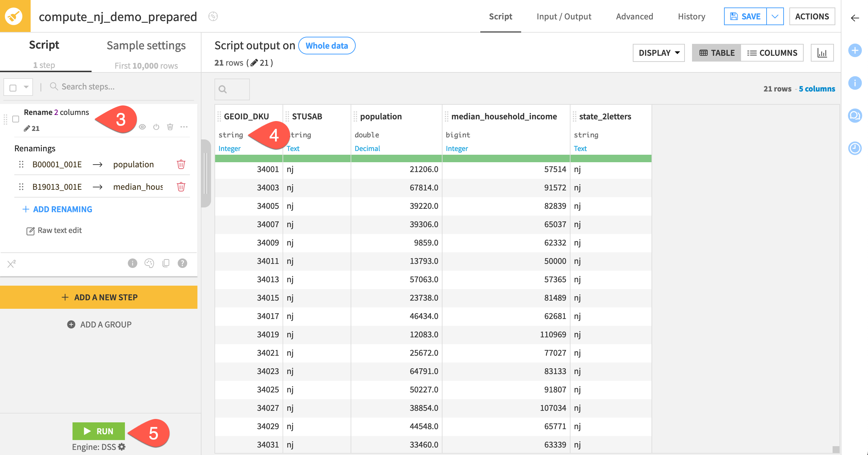The image size is (868, 455).
Task: Open the GEOID_DKU column header menu
Action: [x=246, y=116]
